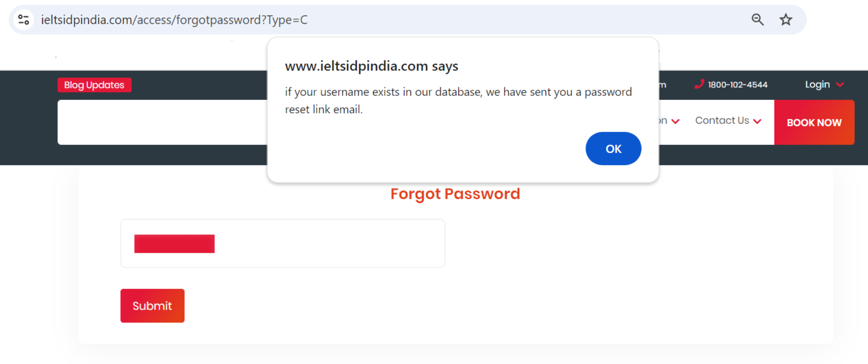Open the zoom magnifier icon in address bar
Screen dimensions: 868x364
(757, 20)
